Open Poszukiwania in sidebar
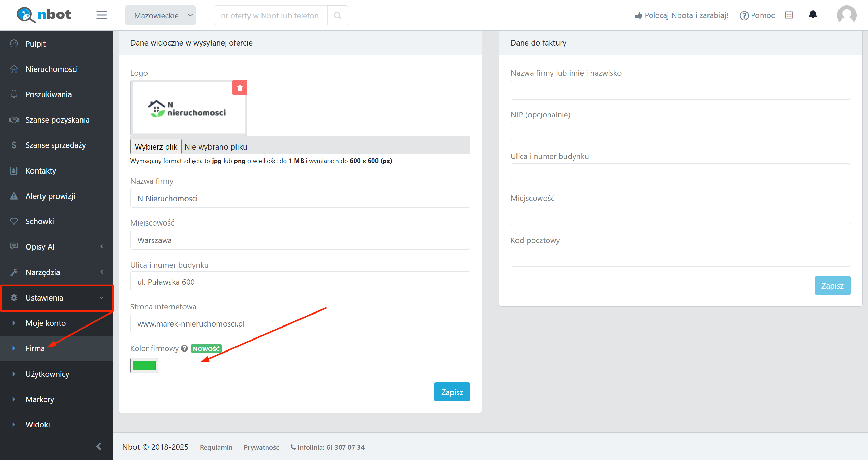 (56, 94)
